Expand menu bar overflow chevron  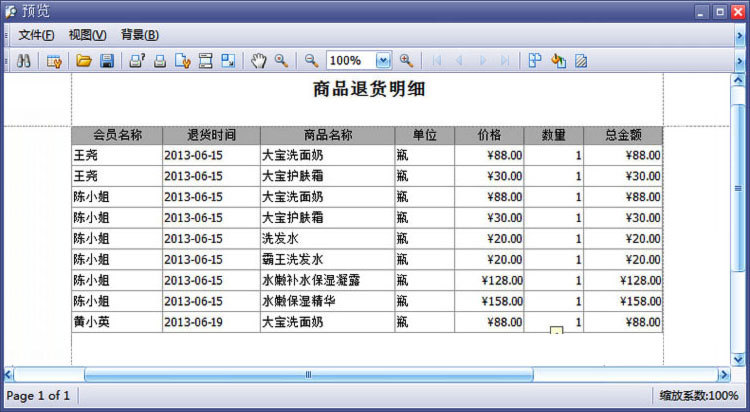[x=740, y=35]
